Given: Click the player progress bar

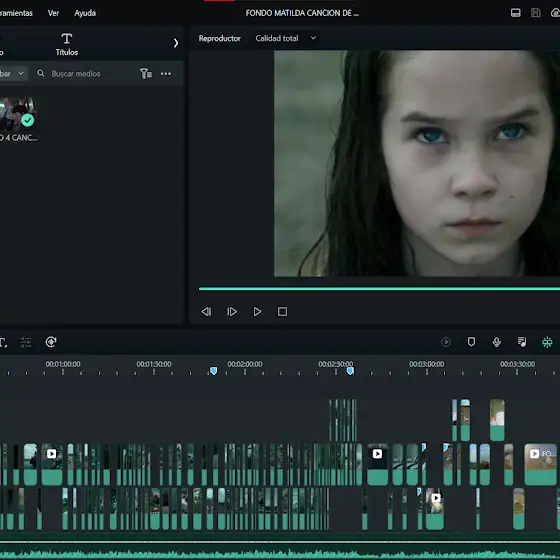Looking at the screenshot, I should pos(379,289).
